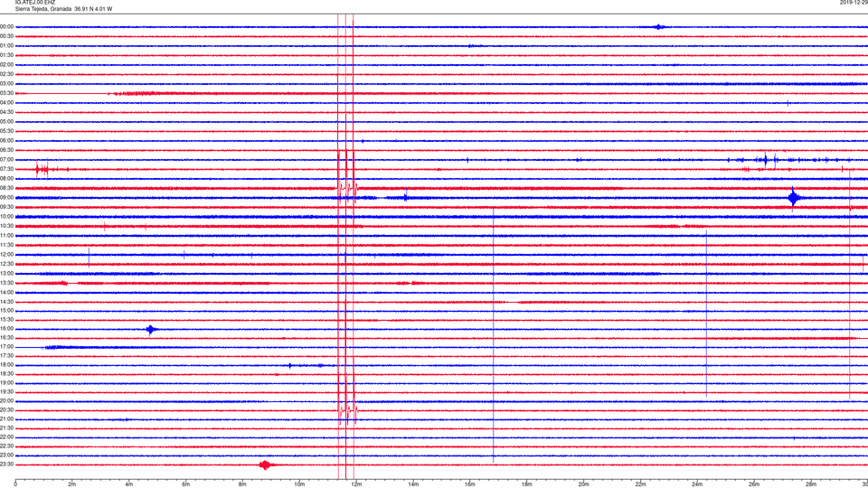
Task: Select the 15:00 trace time label
Action: pyautogui.click(x=6, y=310)
